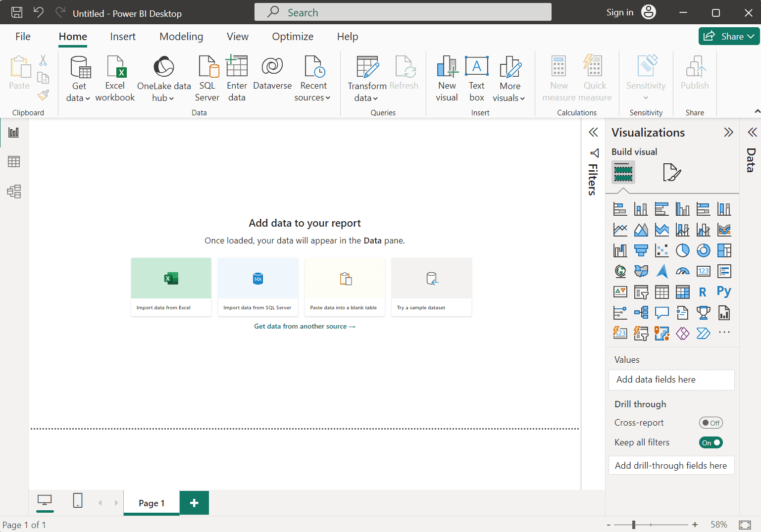Expand the More visuals dropdown
This screenshot has height=532, width=761.
click(509, 79)
